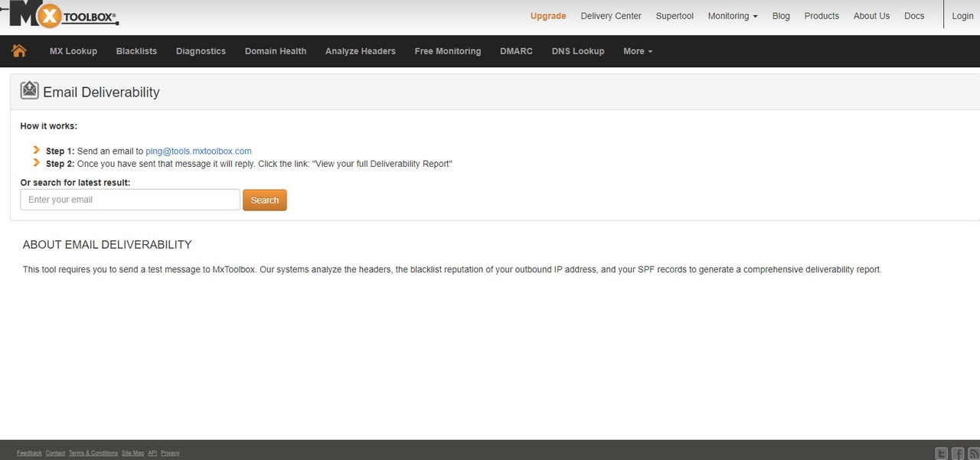Expand the Monitoring dropdown

[x=733, y=16]
